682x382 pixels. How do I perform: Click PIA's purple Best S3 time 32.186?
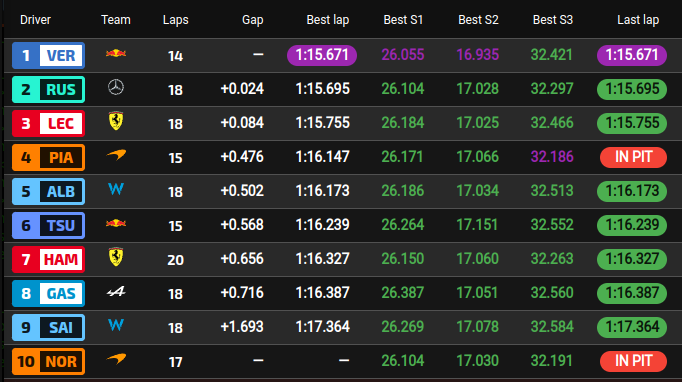pyautogui.click(x=552, y=157)
